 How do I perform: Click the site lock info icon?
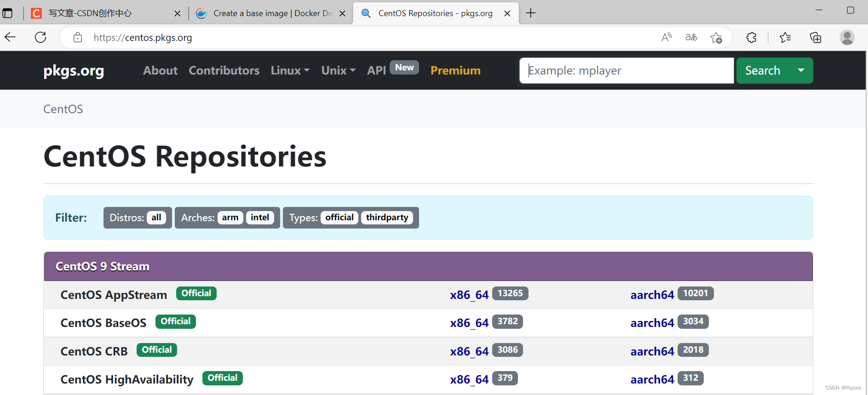[78, 37]
